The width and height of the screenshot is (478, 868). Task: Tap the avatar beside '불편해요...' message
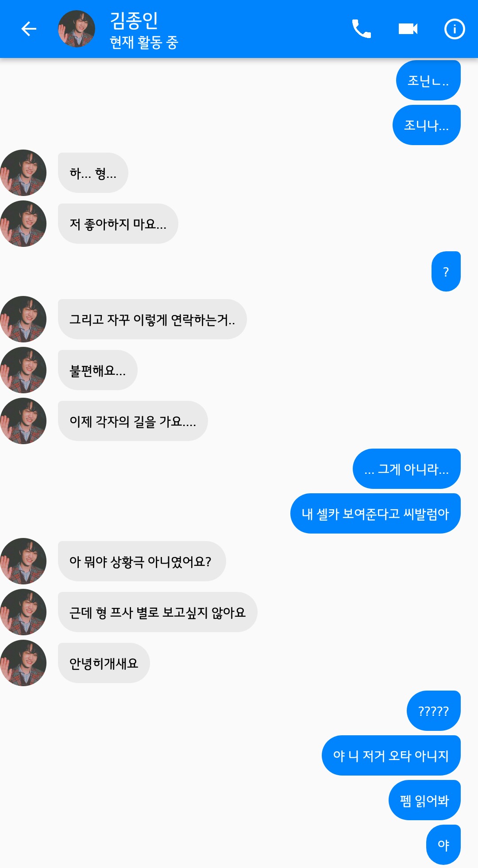(x=23, y=370)
